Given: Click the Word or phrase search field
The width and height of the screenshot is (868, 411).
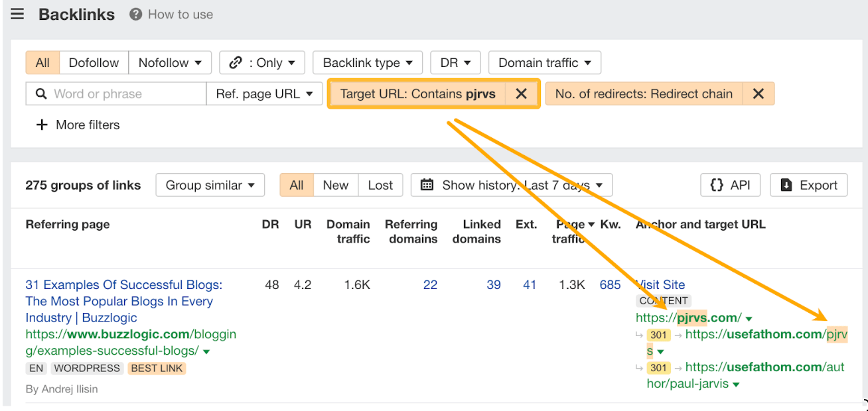Looking at the screenshot, I should (x=126, y=94).
